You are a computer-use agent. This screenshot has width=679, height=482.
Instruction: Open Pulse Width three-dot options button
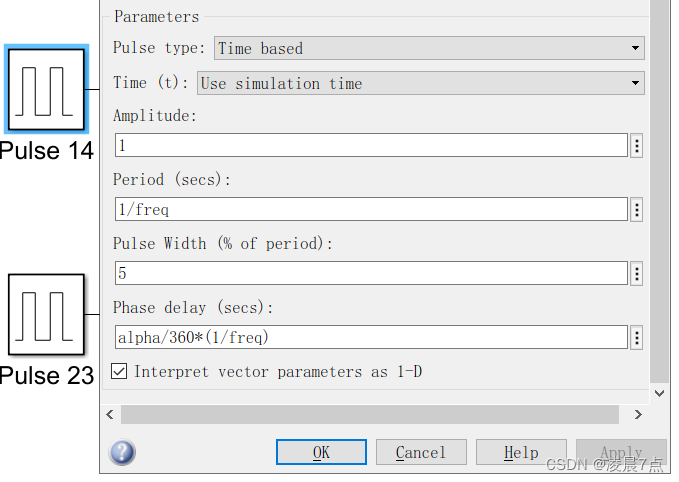[637, 273]
